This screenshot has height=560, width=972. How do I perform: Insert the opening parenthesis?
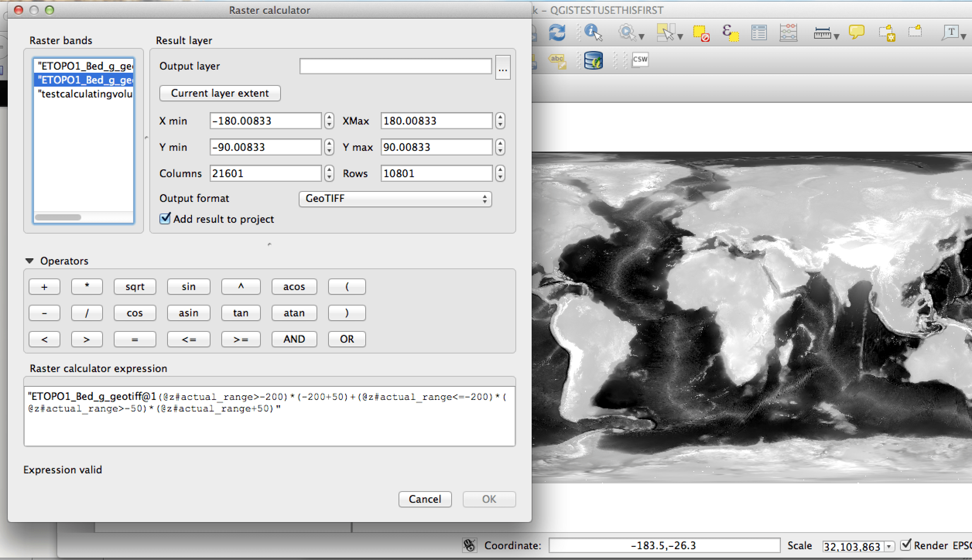pyautogui.click(x=347, y=287)
